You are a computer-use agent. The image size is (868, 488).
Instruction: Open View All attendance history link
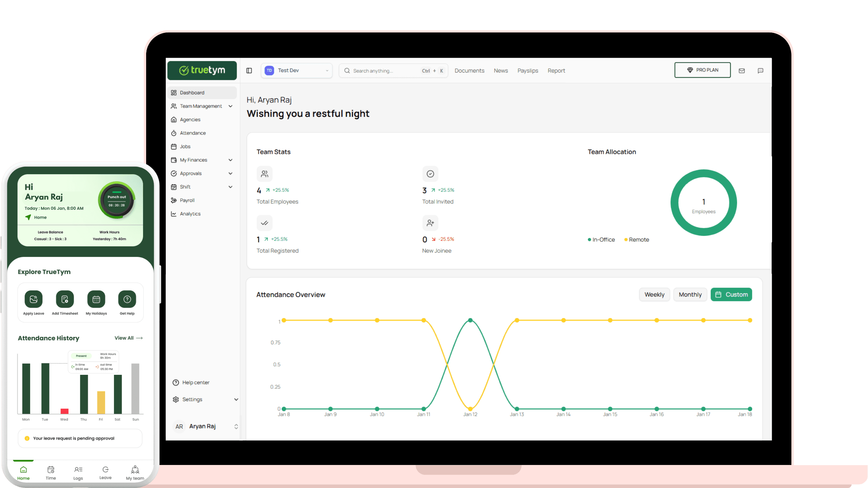coord(128,338)
